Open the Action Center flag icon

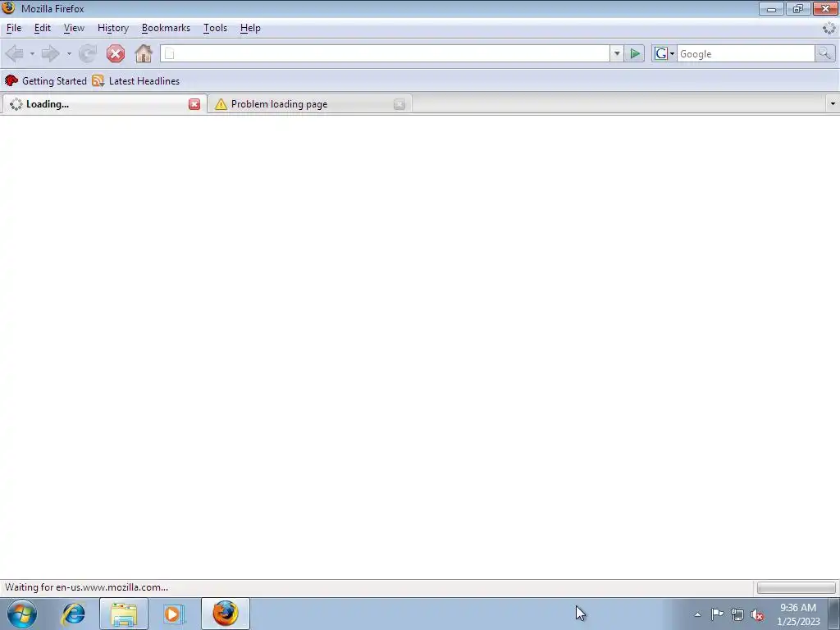[717, 614]
